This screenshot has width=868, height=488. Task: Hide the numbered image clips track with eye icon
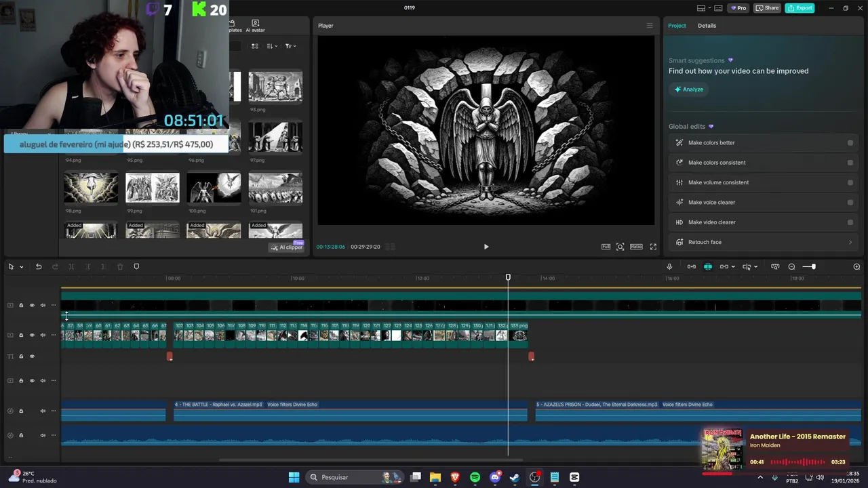click(32, 335)
